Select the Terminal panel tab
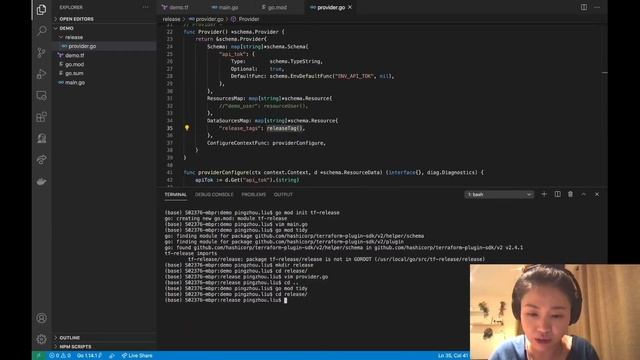The image size is (640, 360). point(176,195)
